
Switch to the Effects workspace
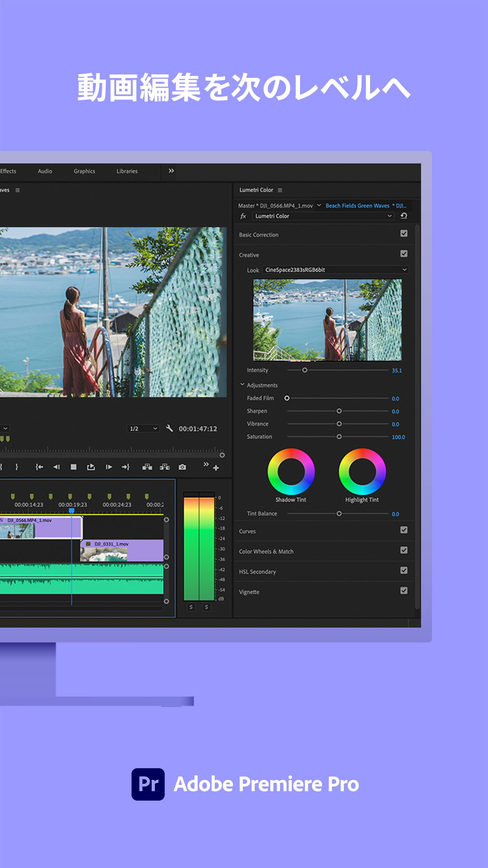tap(8, 171)
